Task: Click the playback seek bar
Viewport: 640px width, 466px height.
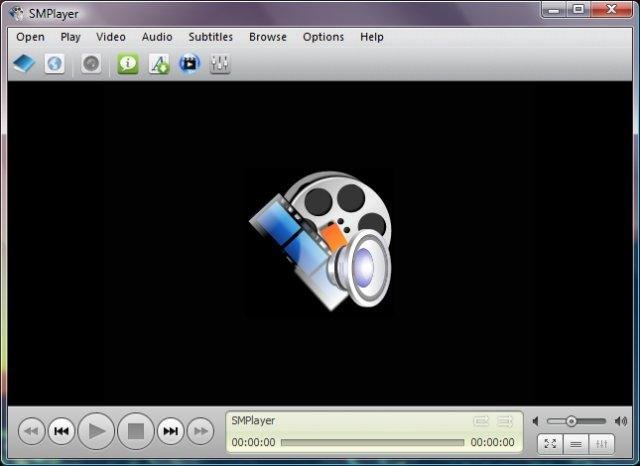Action: tap(372, 442)
